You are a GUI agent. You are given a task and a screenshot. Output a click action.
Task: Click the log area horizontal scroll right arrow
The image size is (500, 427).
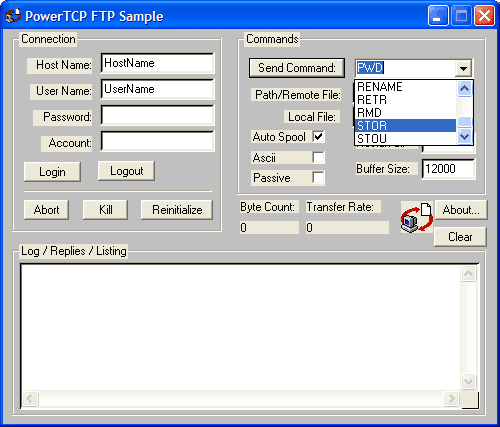tap(452, 398)
